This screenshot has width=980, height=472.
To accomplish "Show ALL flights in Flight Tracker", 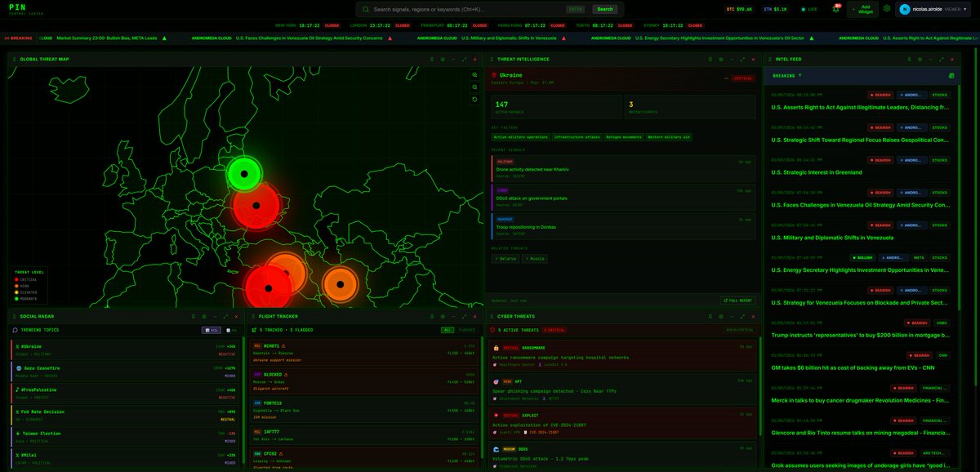I will pos(447,330).
